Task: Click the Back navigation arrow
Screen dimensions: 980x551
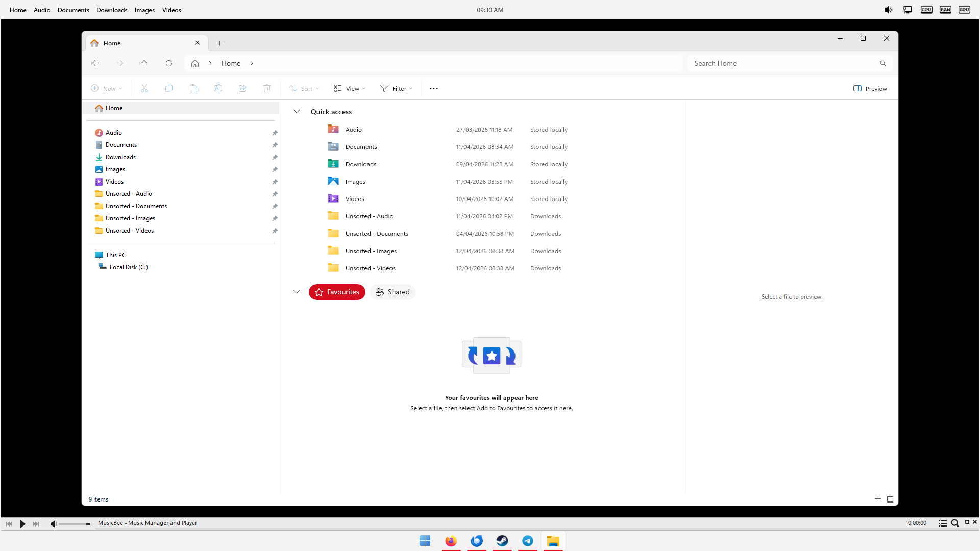Action: (95, 63)
